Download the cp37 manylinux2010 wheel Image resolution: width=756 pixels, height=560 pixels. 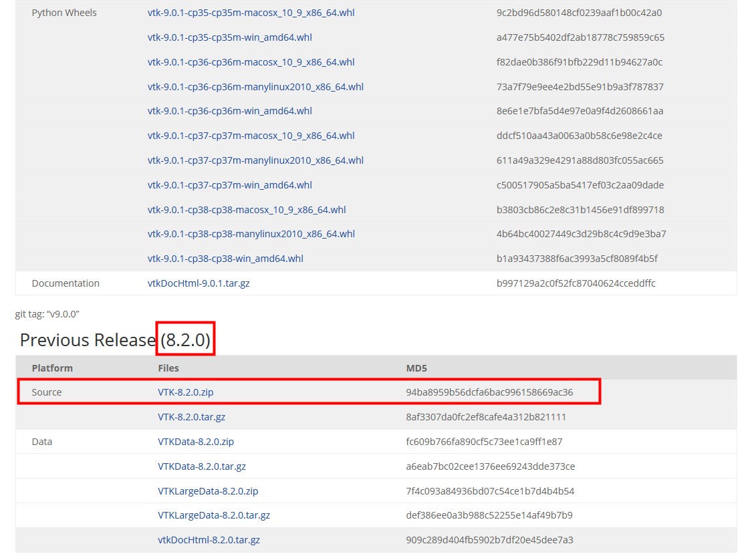[x=255, y=160]
